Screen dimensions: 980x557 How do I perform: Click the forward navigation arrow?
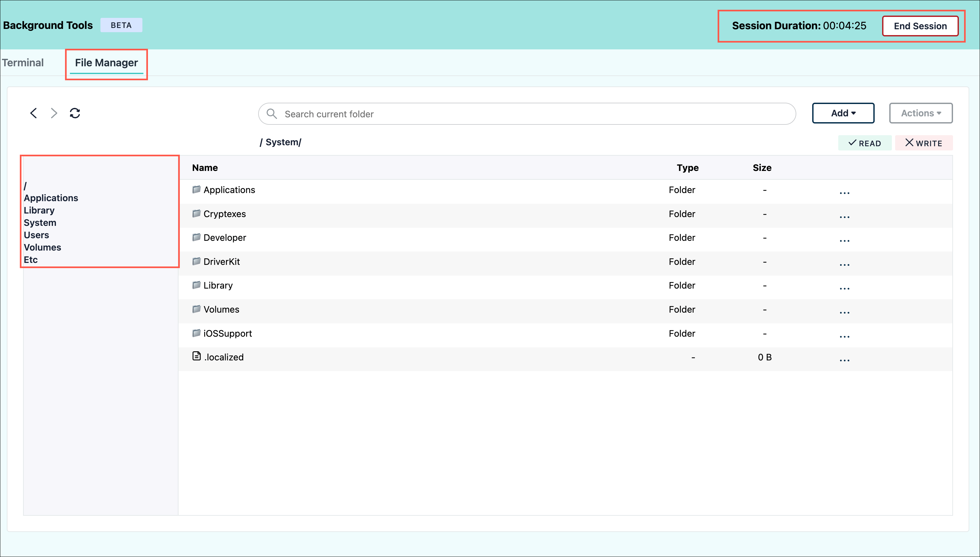click(x=54, y=113)
